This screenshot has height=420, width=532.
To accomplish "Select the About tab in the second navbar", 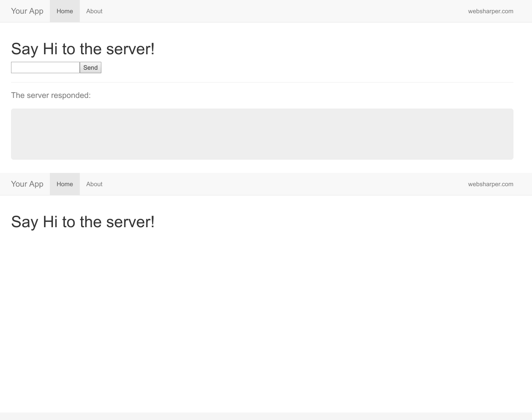I will click(x=94, y=184).
